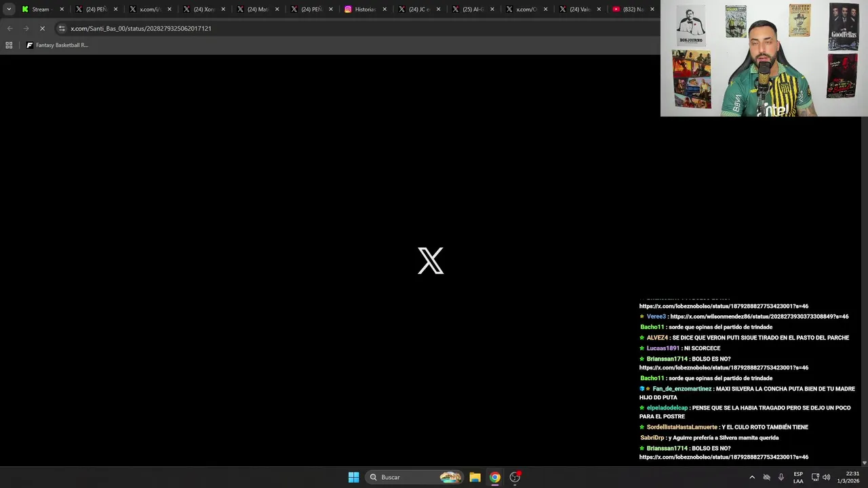This screenshot has height=488, width=868.
Task: Expand the hidden system tray icons chevron
Action: (x=752, y=477)
